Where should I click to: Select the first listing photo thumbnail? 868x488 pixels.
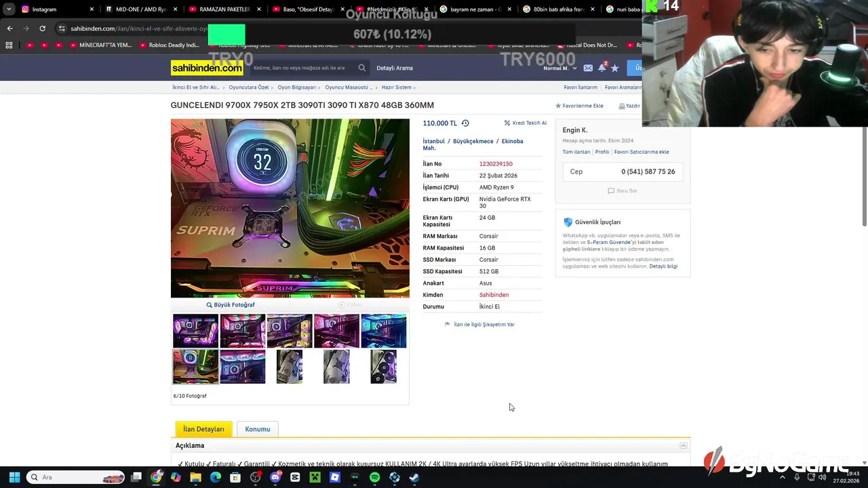(195, 331)
